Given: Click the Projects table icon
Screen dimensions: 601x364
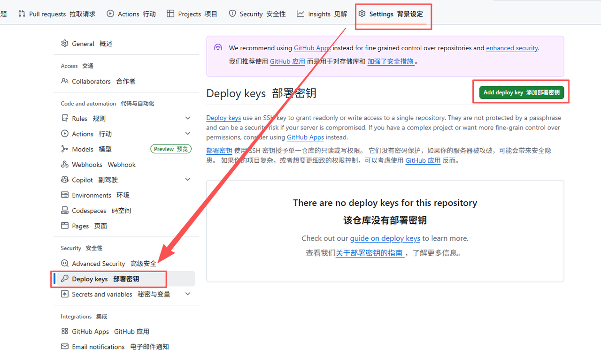Looking at the screenshot, I should [170, 14].
